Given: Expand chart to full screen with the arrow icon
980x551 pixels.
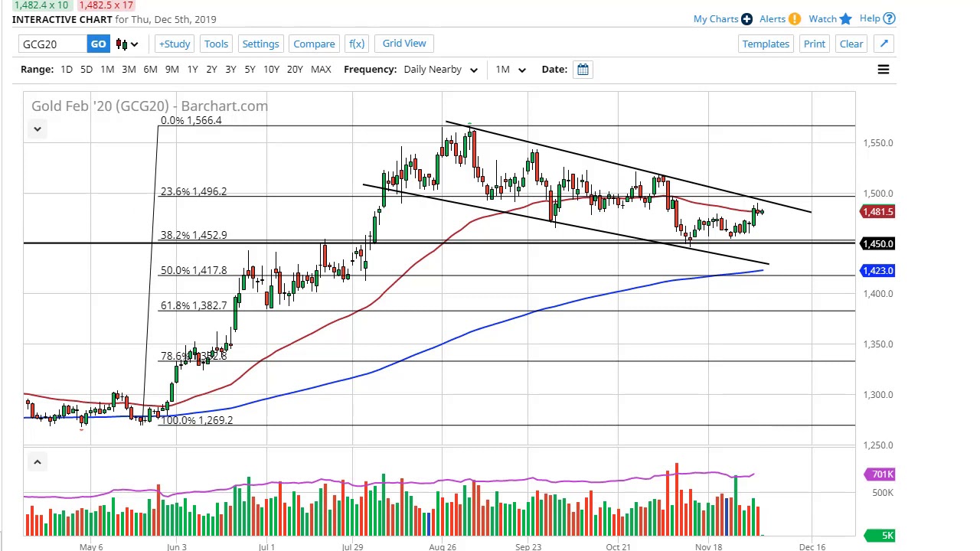Looking at the screenshot, I should (884, 44).
